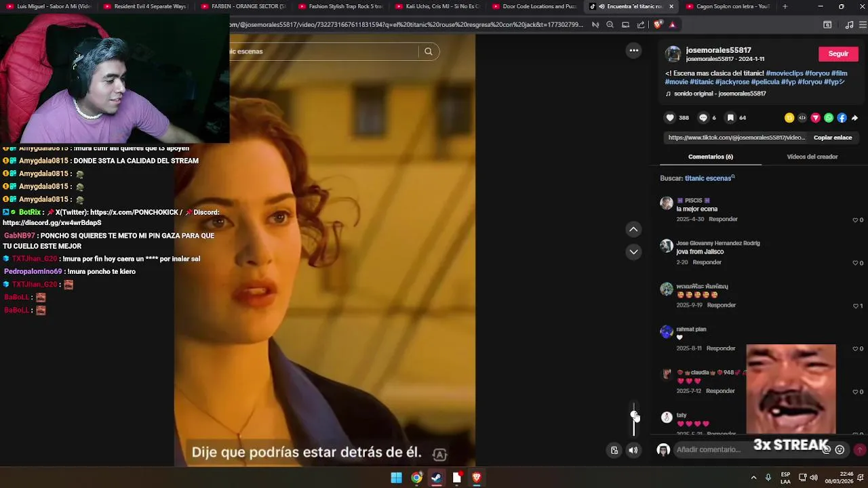Open comments via the speech bubble icon
This screenshot has height=488, width=868.
pyautogui.click(x=703, y=118)
